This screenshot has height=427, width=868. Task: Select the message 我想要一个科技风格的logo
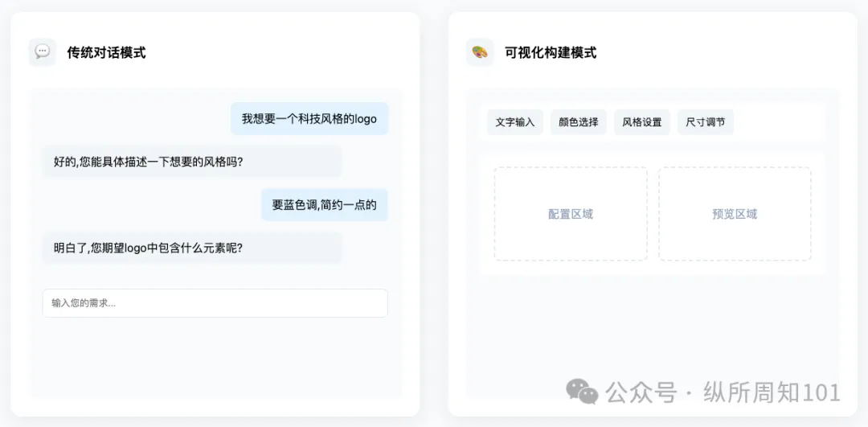click(x=309, y=118)
